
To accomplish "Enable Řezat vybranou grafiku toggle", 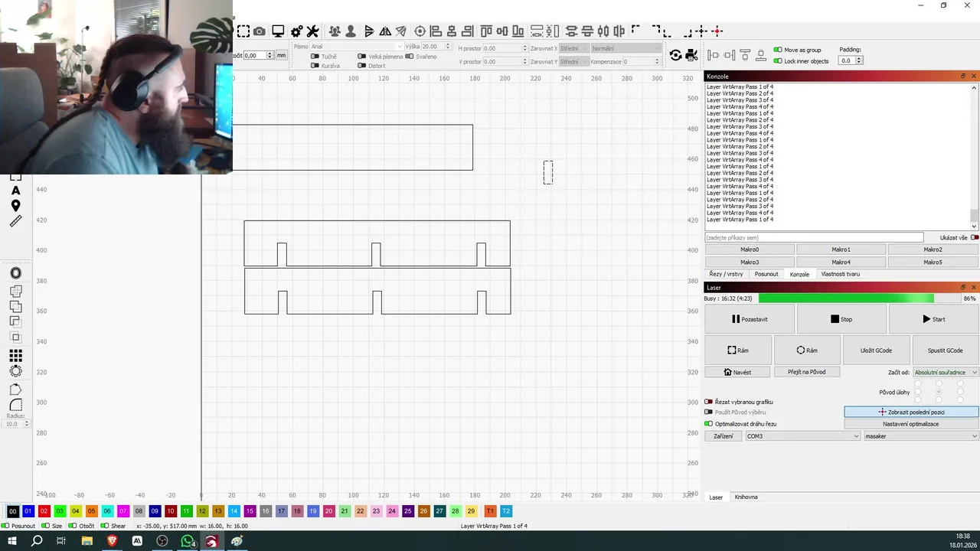I will [709, 402].
